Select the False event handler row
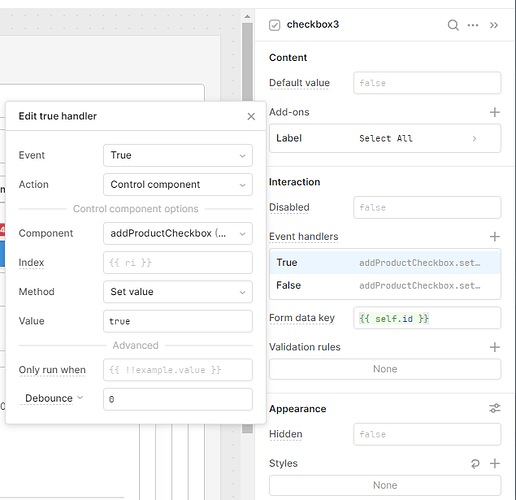The height and width of the screenshot is (500, 516). point(385,285)
